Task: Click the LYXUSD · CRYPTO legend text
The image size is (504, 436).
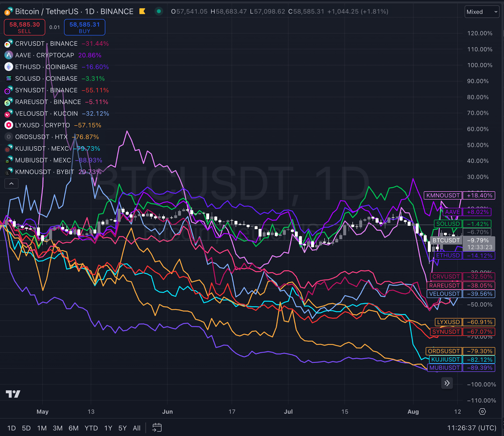Action: coord(43,125)
